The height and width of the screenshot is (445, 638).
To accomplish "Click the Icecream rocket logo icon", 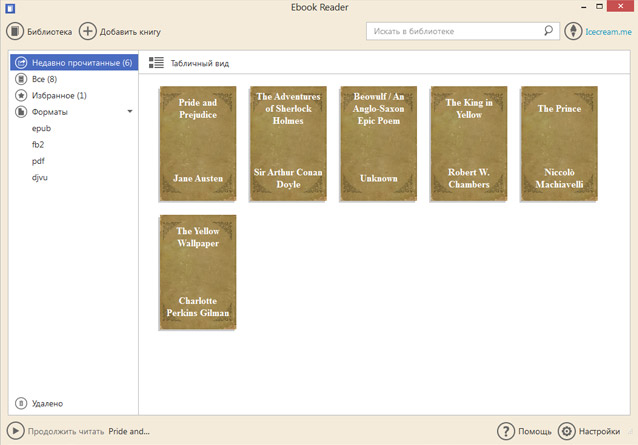I will pyautogui.click(x=573, y=31).
